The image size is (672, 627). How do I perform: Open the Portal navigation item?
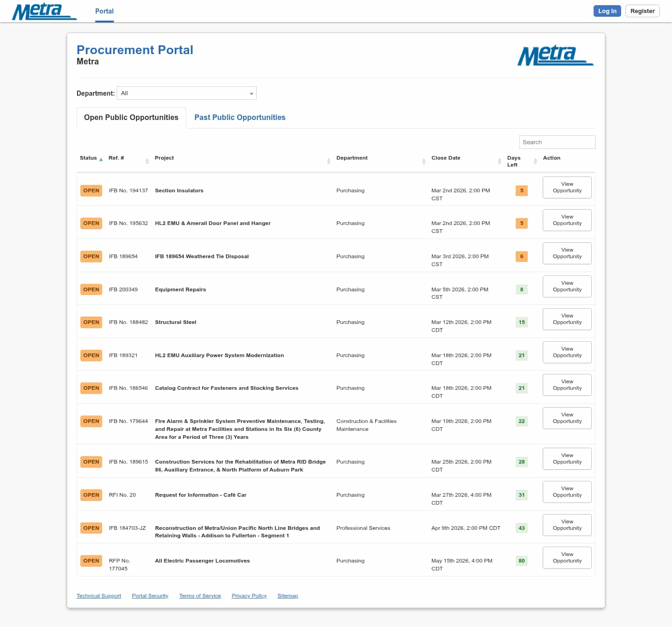pyautogui.click(x=104, y=11)
